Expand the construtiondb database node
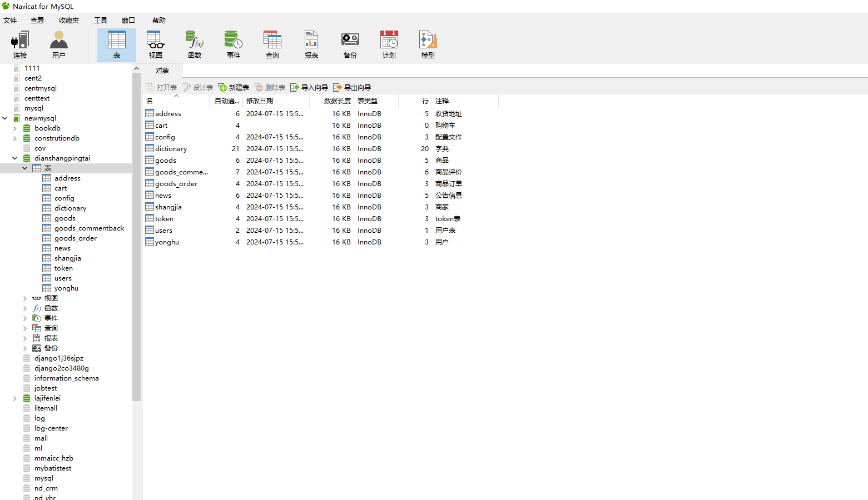 (15, 138)
